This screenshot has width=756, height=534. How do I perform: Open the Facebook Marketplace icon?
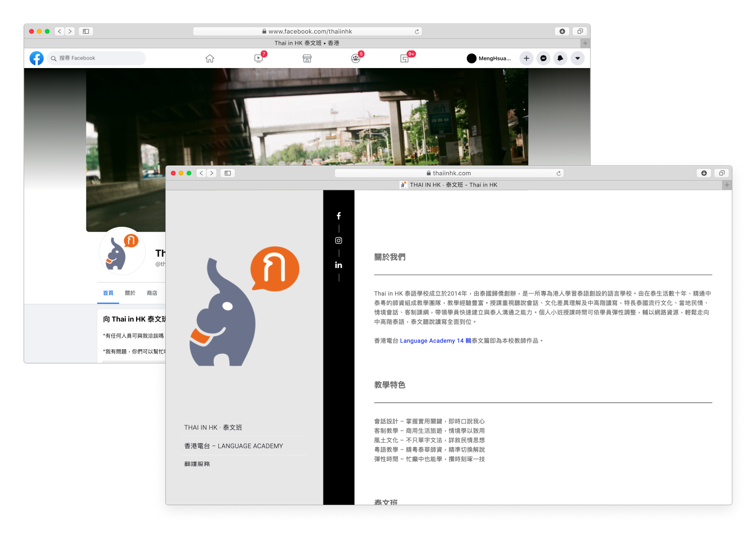(307, 59)
